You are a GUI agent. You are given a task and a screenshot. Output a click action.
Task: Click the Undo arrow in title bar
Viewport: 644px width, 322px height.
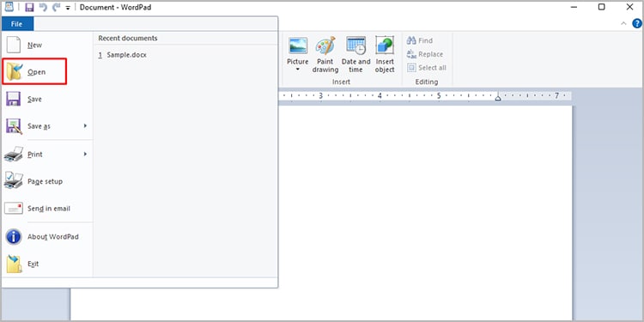pyautogui.click(x=43, y=8)
